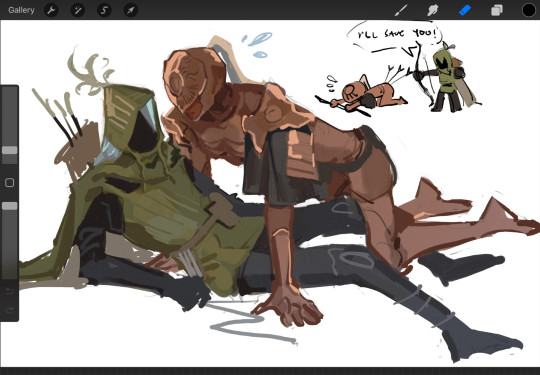
Task: Select the Paint brush tool
Action: [401, 10]
